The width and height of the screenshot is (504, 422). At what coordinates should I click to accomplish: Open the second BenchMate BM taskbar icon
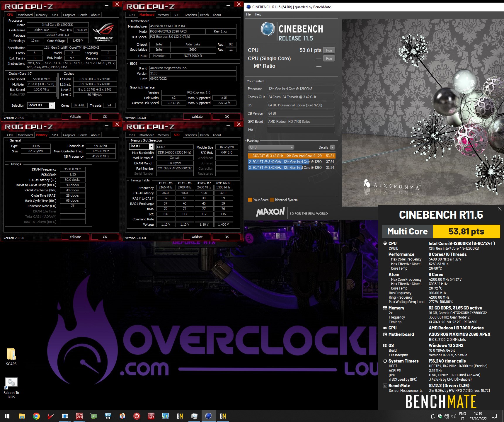(223, 416)
